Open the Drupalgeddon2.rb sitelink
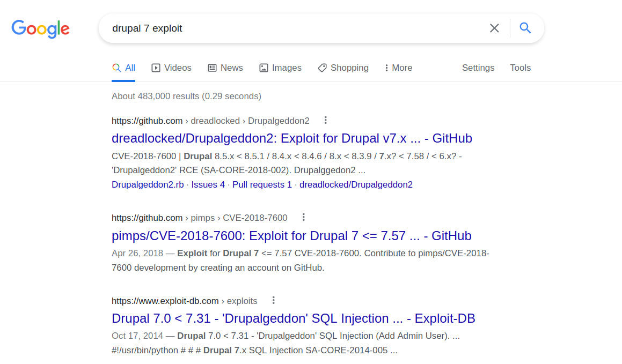The height and width of the screenshot is (364, 622). click(x=148, y=184)
